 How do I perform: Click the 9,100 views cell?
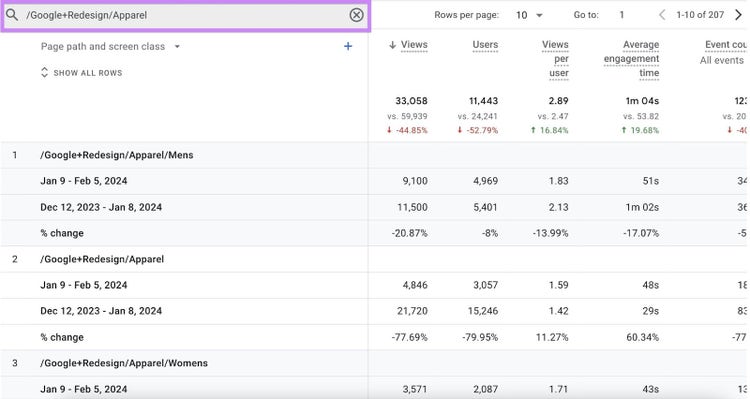tap(415, 181)
